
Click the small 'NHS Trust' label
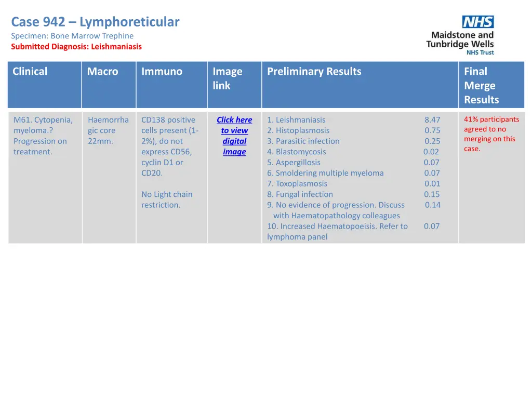[480, 52]
